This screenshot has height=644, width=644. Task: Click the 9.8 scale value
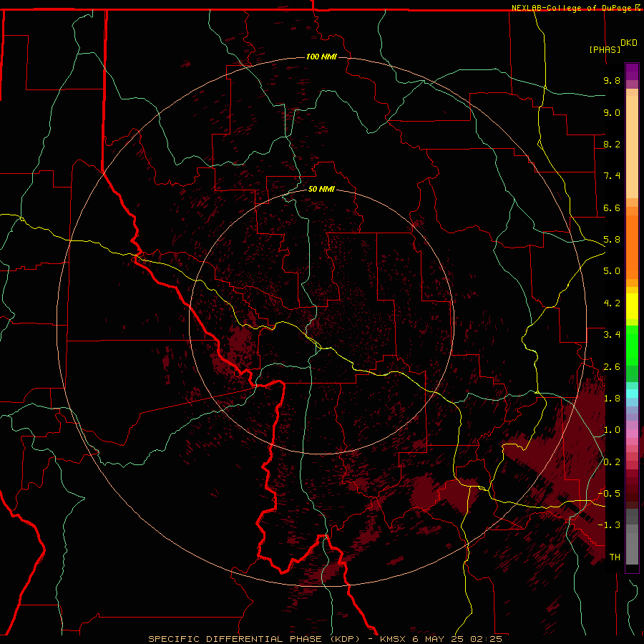[x=612, y=80]
